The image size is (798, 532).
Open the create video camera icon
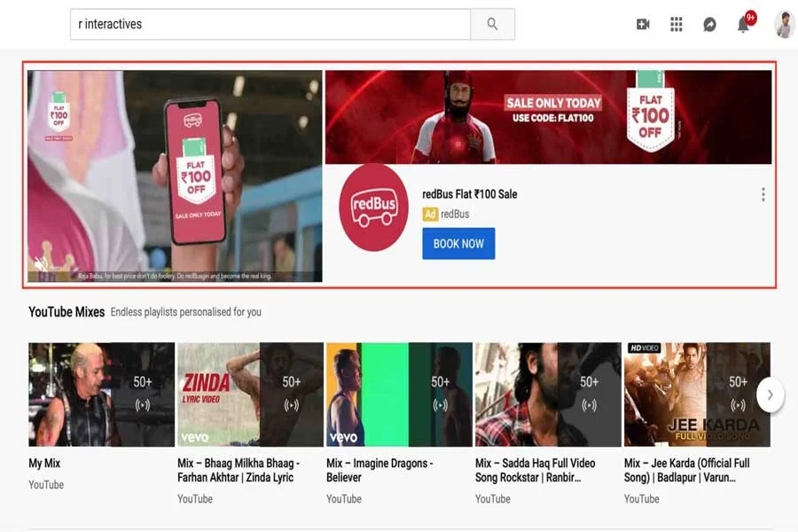pos(643,25)
